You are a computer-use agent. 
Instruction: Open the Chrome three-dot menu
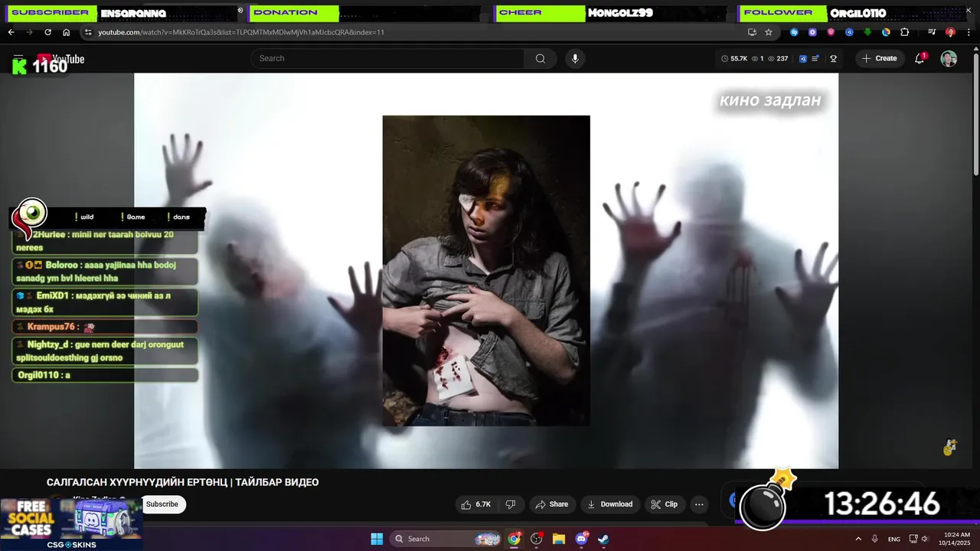click(969, 32)
